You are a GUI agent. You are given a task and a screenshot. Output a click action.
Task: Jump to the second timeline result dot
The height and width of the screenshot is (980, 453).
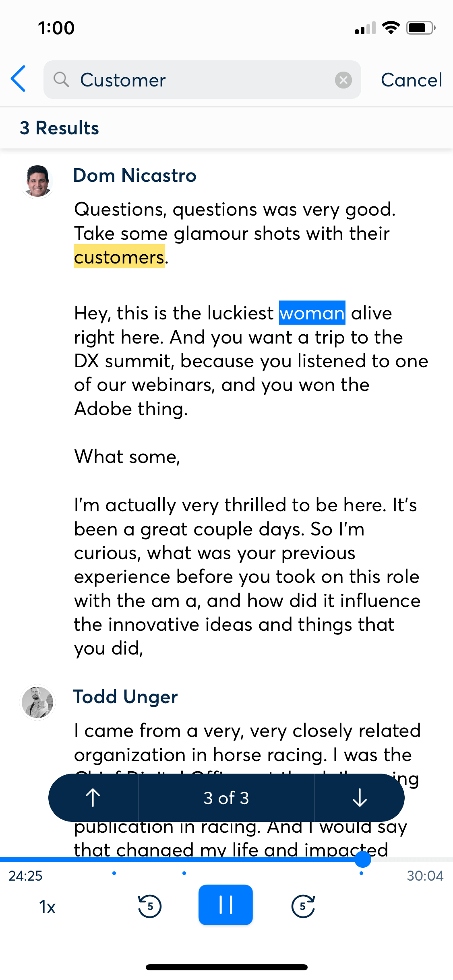pyautogui.click(x=184, y=873)
